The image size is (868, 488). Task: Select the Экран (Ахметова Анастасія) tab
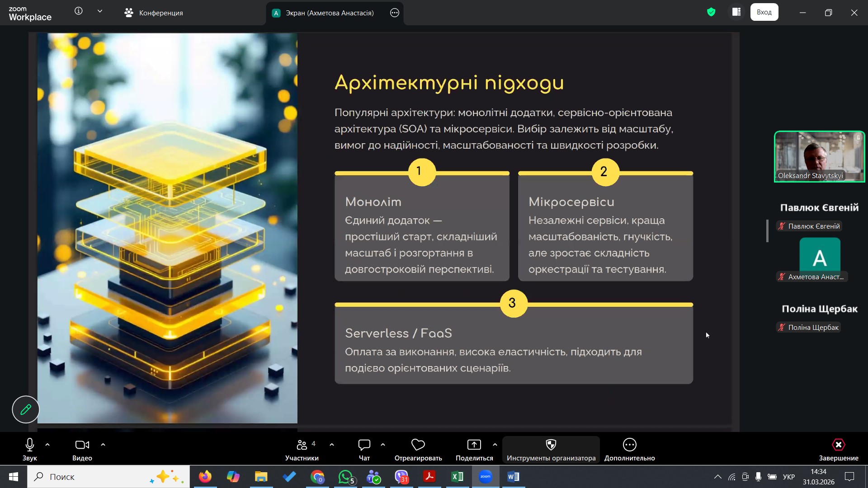(x=329, y=13)
